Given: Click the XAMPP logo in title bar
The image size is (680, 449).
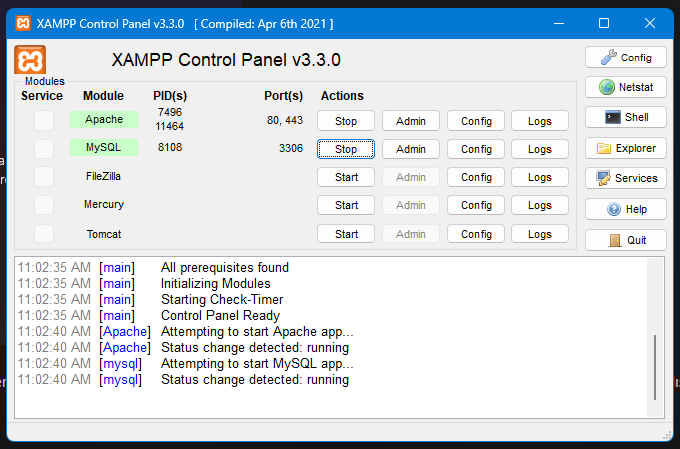Looking at the screenshot, I should point(23,23).
